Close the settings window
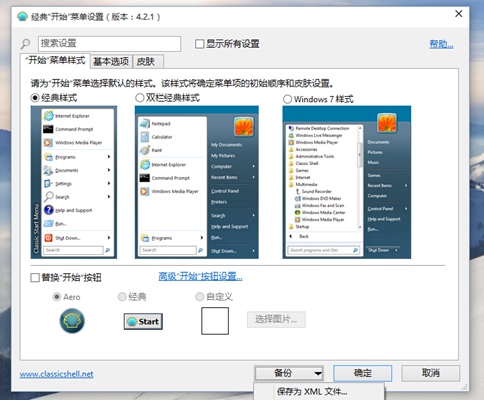Screen dimensions: 484x400 tap(459, 14)
